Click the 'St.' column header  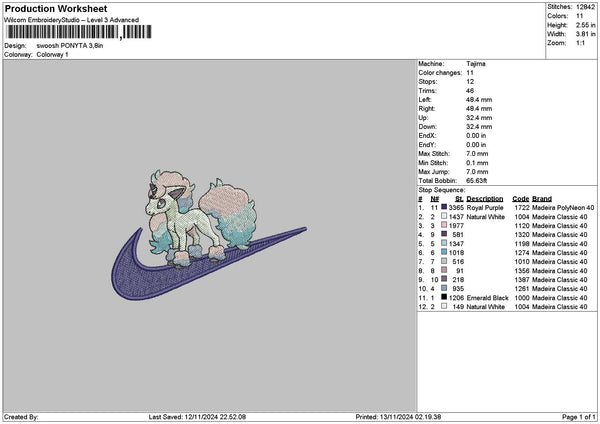pos(459,199)
